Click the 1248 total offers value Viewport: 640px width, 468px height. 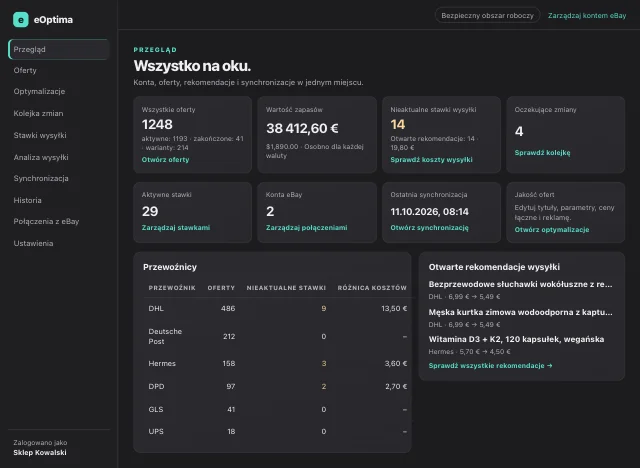pyautogui.click(x=157, y=124)
